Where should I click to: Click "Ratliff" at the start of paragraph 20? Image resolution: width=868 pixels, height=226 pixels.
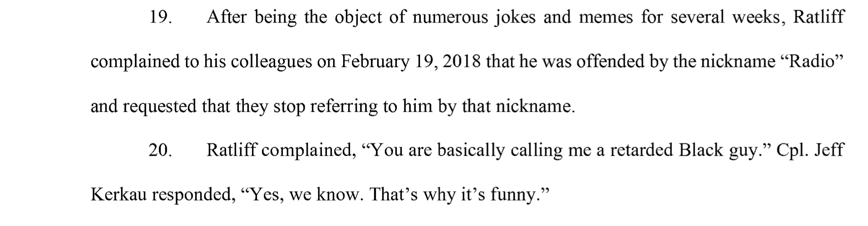pos(232,150)
